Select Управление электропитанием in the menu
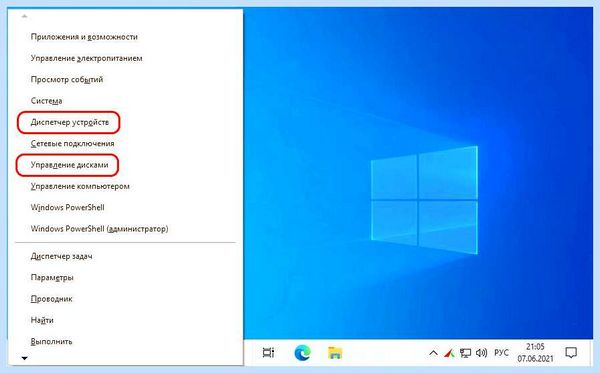The height and width of the screenshot is (373, 600). coord(86,59)
